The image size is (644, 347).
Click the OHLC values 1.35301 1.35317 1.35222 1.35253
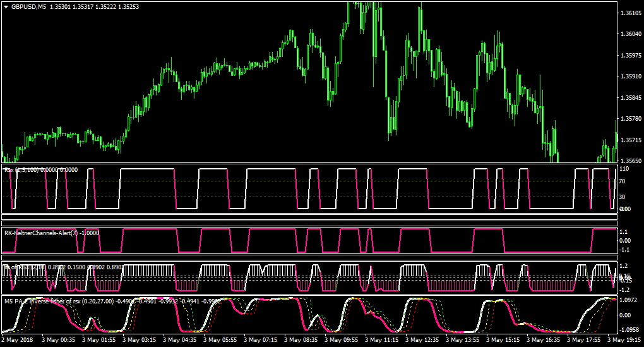coord(94,7)
